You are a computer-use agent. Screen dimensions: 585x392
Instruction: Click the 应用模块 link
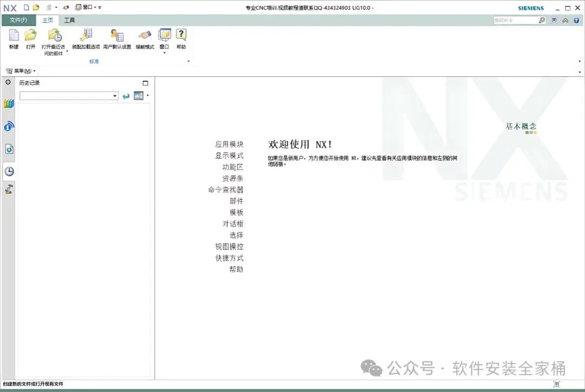click(x=229, y=145)
